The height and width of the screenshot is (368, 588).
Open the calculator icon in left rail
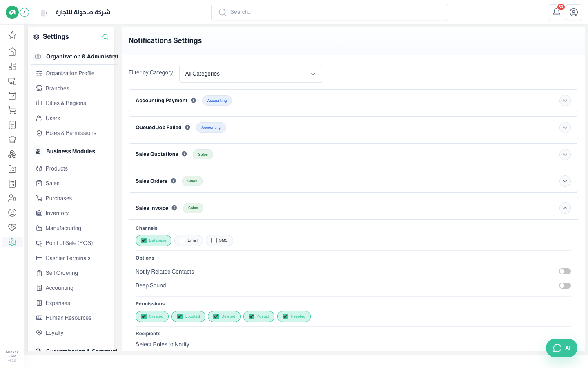(x=12, y=184)
